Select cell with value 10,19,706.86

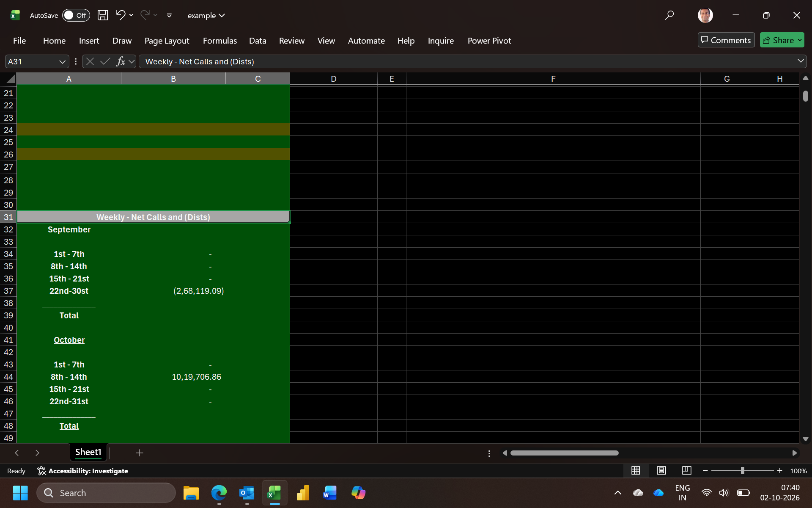[173, 377]
